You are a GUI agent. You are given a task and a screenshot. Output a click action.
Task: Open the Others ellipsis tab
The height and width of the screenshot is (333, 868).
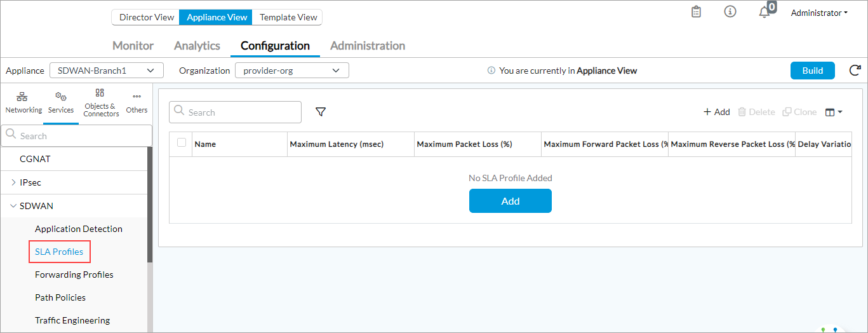[137, 102]
